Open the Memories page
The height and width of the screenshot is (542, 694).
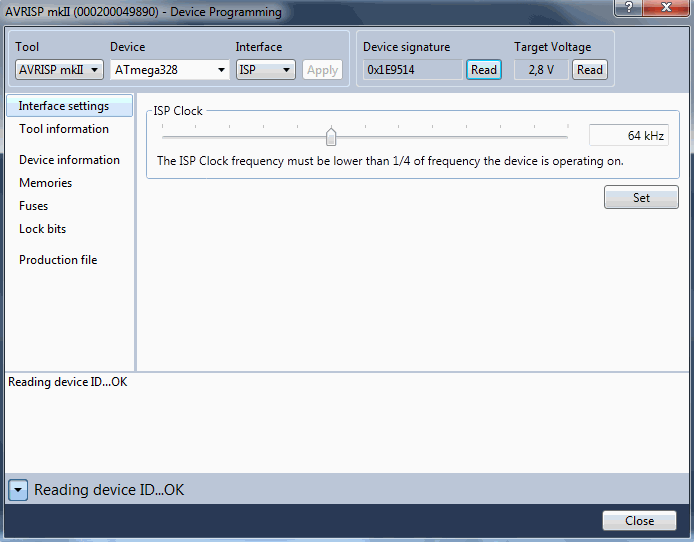point(46,183)
